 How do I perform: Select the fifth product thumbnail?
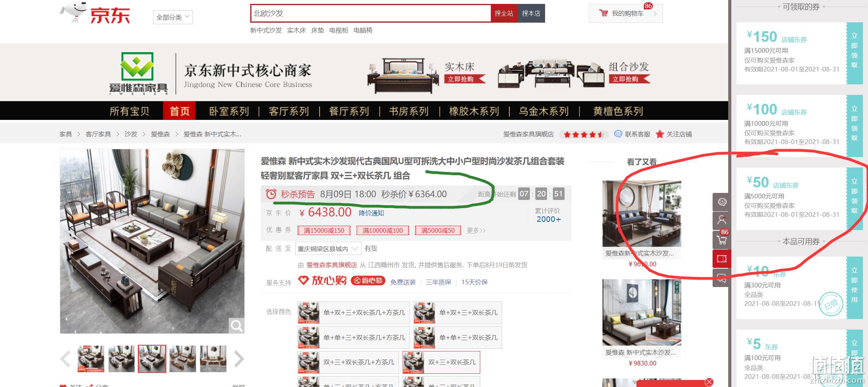(x=213, y=359)
